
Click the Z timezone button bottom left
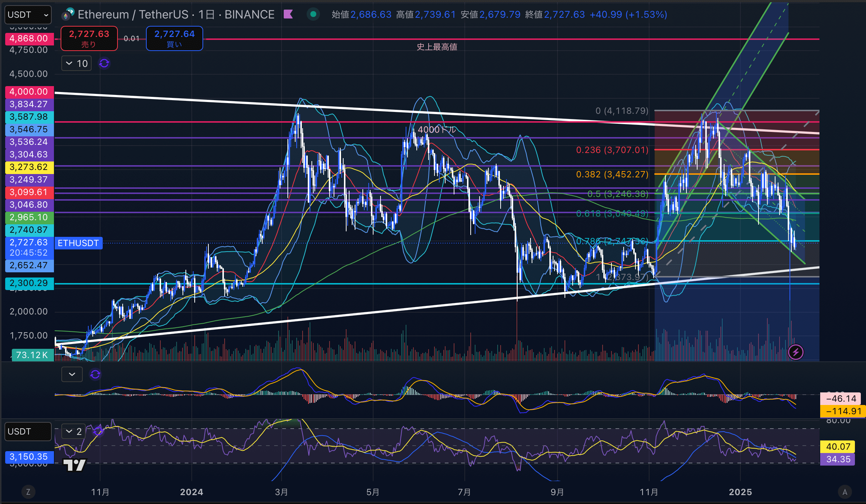tap(28, 492)
